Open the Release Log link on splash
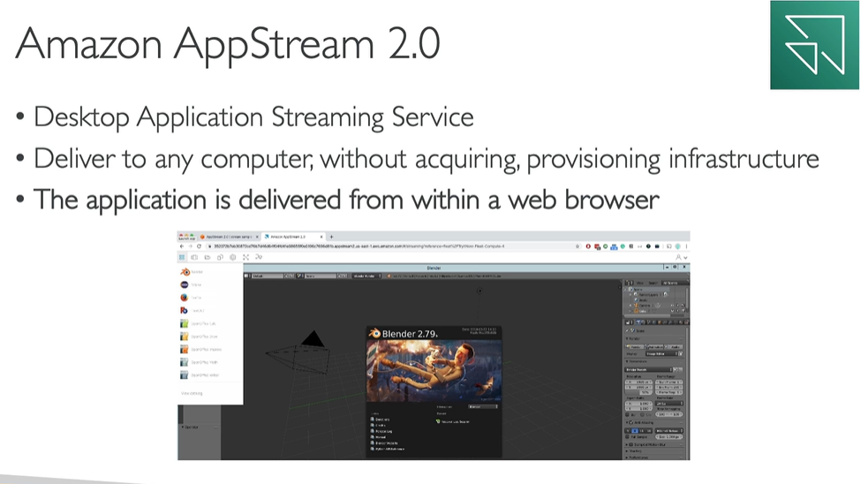Screen dimensions: 868x484 383,431
